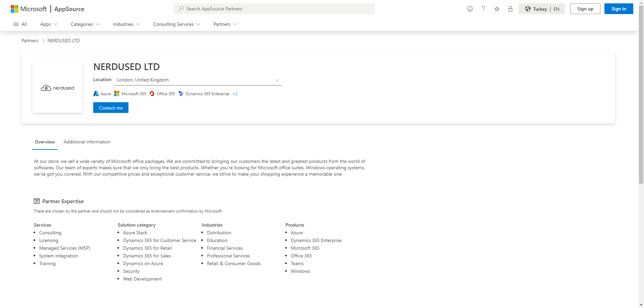Click the help question mark icon
The image size is (644, 308).
tap(483, 9)
